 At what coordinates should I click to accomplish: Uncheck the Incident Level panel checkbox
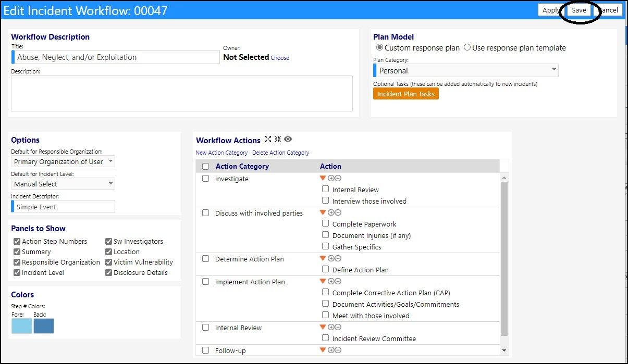(17, 272)
